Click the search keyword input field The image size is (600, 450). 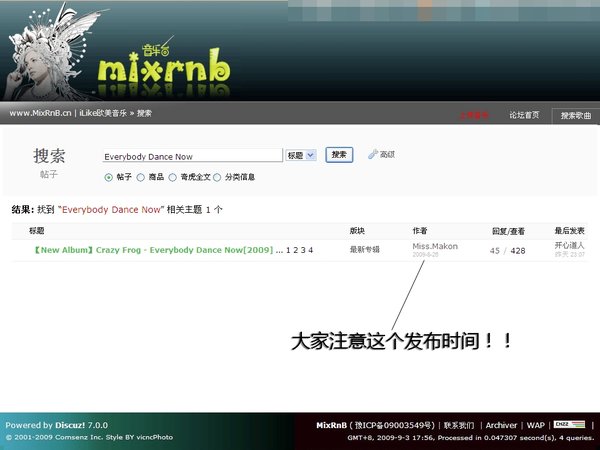192,156
